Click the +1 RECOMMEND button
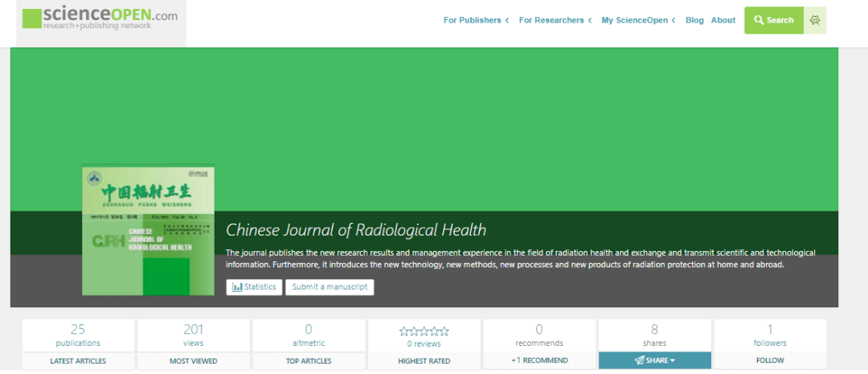Image resolution: width=868 pixels, height=374 pixels. pos(539,360)
